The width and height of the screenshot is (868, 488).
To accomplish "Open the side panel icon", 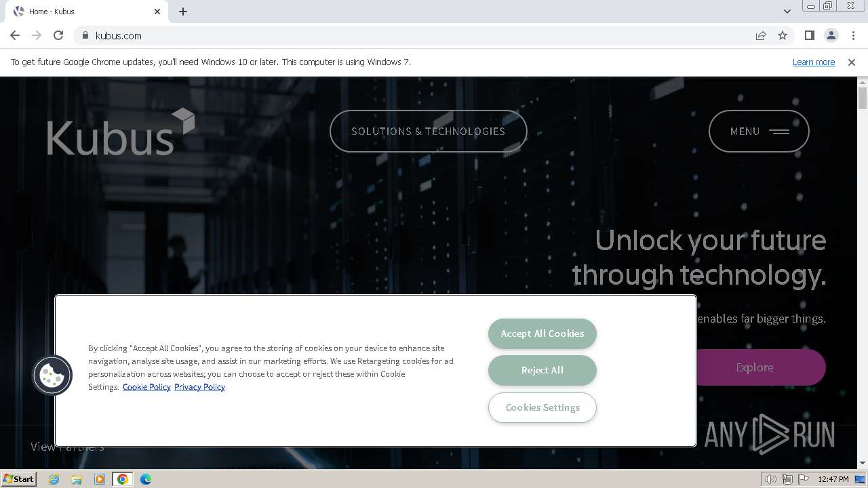I will [x=809, y=35].
